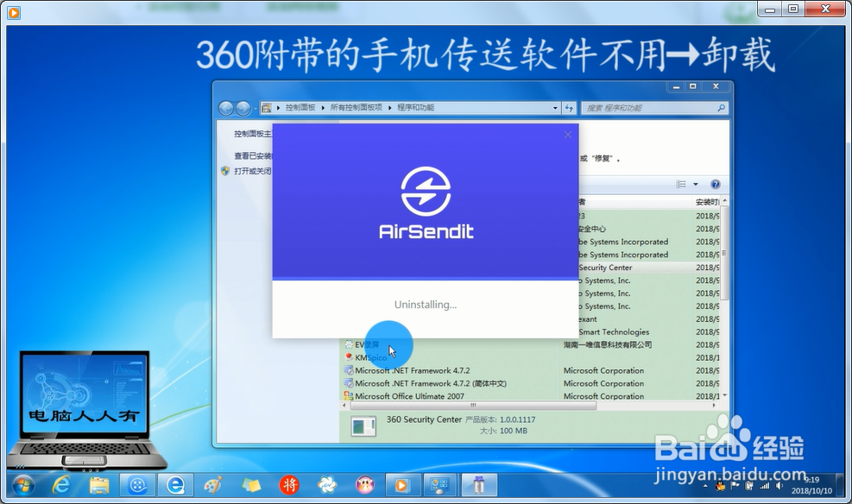Click KMSpico row icon
The width and height of the screenshot is (852, 504).
(348, 357)
